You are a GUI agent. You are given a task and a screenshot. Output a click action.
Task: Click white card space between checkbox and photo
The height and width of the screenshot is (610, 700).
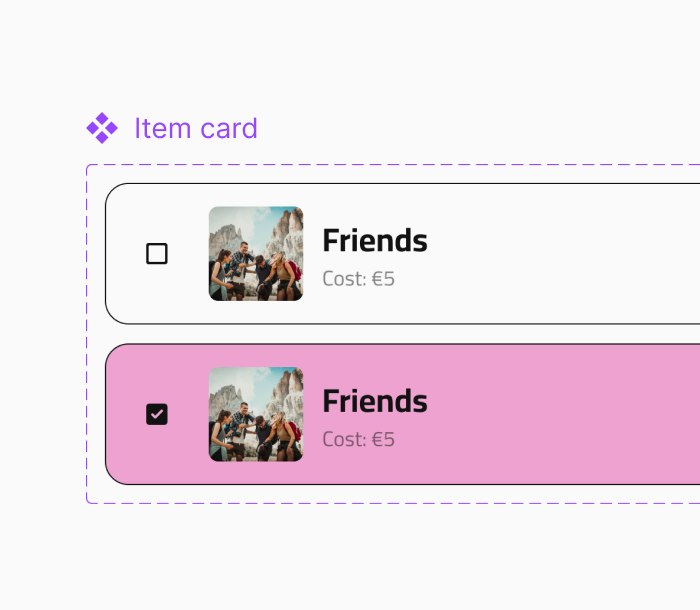click(188, 254)
